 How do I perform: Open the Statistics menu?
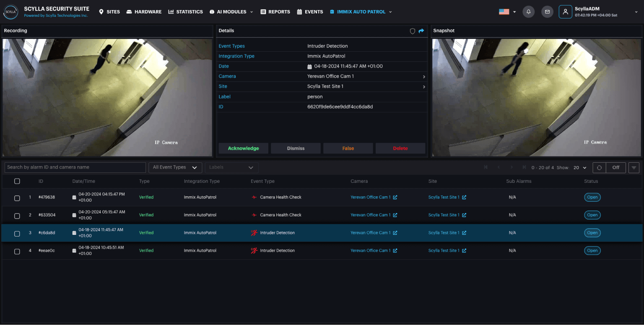coord(186,12)
